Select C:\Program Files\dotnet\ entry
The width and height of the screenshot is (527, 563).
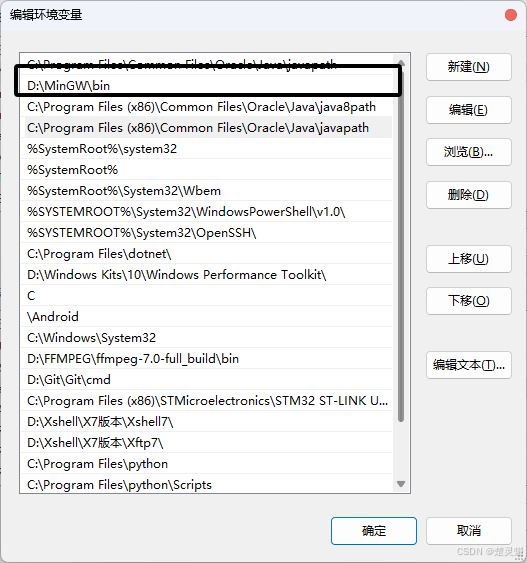(206, 254)
